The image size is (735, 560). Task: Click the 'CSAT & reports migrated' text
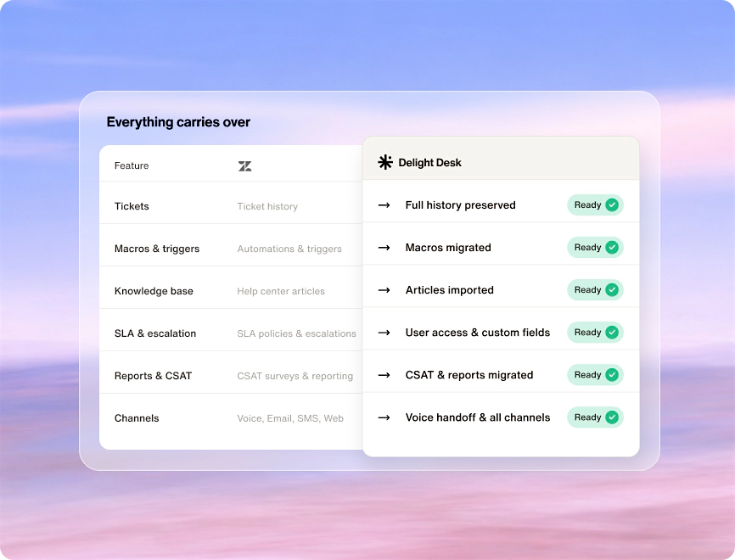[469, 375]
